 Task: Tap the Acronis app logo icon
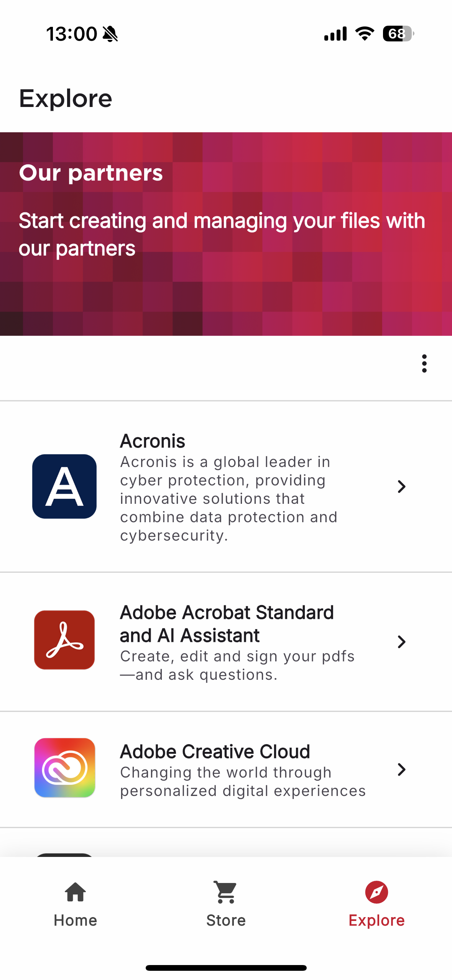64,486
